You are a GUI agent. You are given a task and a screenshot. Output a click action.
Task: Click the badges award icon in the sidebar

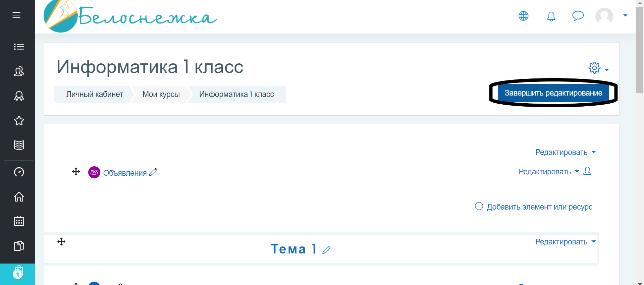click(x=19, y=96)
